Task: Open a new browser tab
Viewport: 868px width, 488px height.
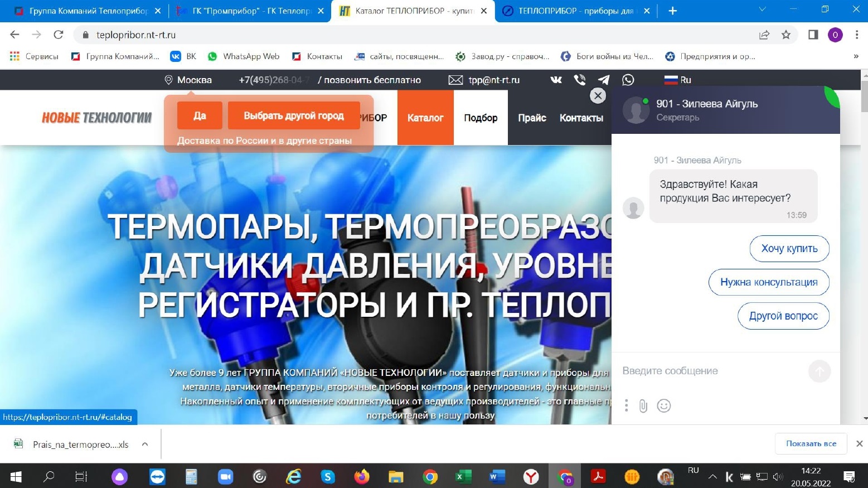Action: [672, 11]
